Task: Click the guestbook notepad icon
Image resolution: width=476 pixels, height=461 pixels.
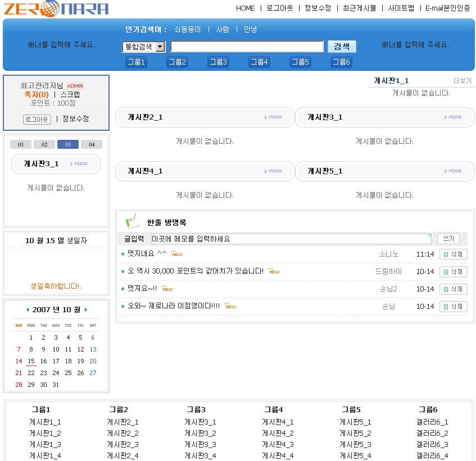Action: [132, 221]
